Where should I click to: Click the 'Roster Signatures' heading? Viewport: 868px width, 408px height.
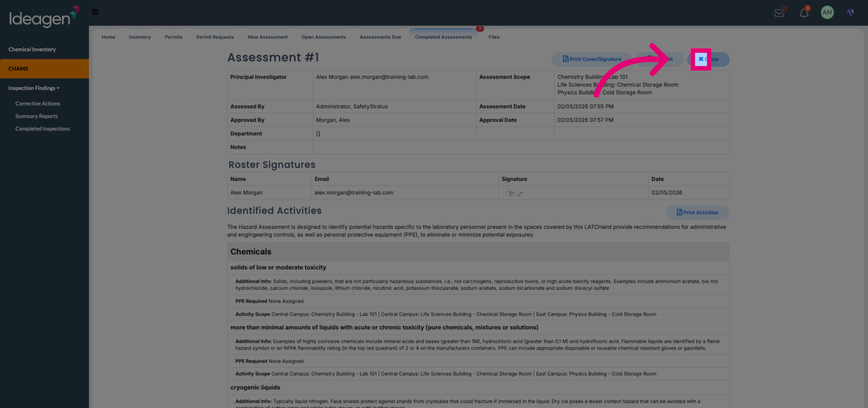click(x=272, y=165)
